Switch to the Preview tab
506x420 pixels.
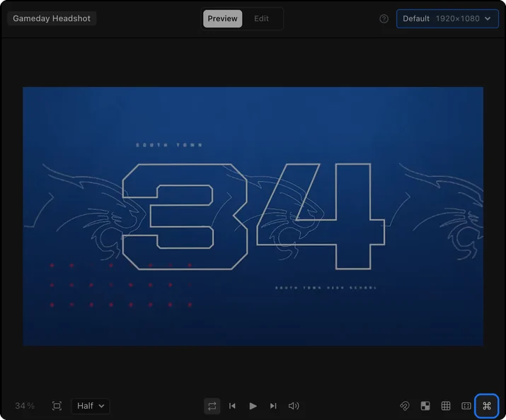[x=222, y=18]
